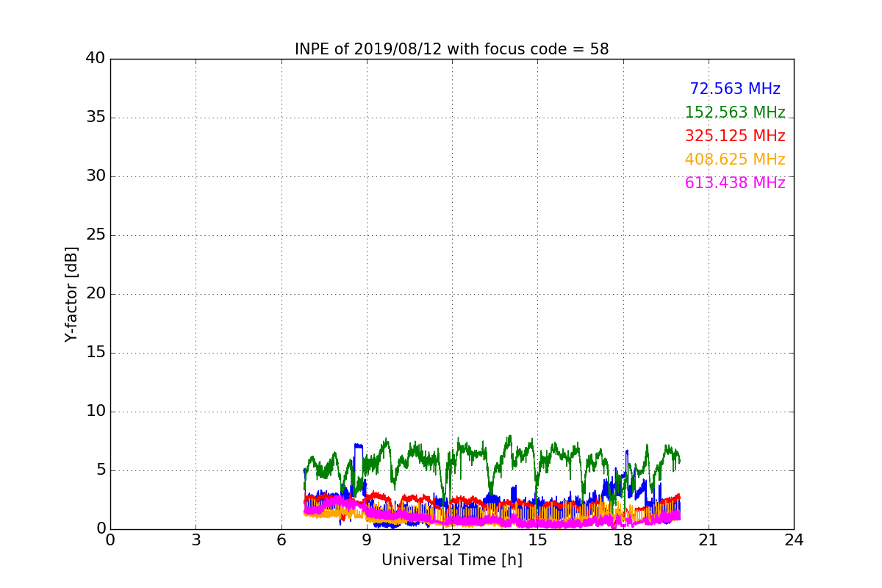882x588 pixels.
Task: Select the 325.125 MHz legend label
Action: point(735,136)
